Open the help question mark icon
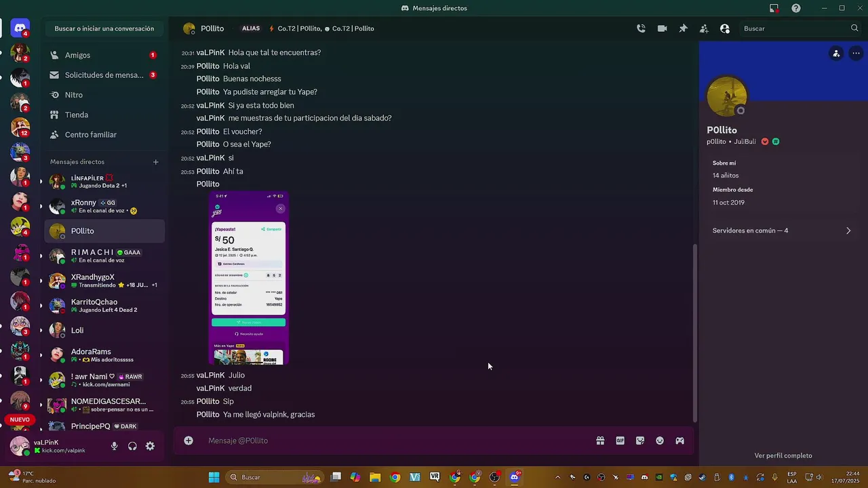 796,8
